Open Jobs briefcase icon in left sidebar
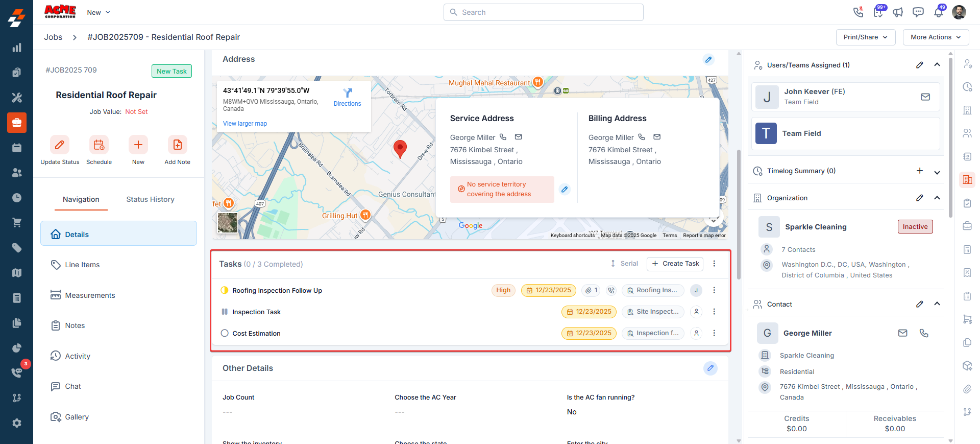 tap(17, 123)
